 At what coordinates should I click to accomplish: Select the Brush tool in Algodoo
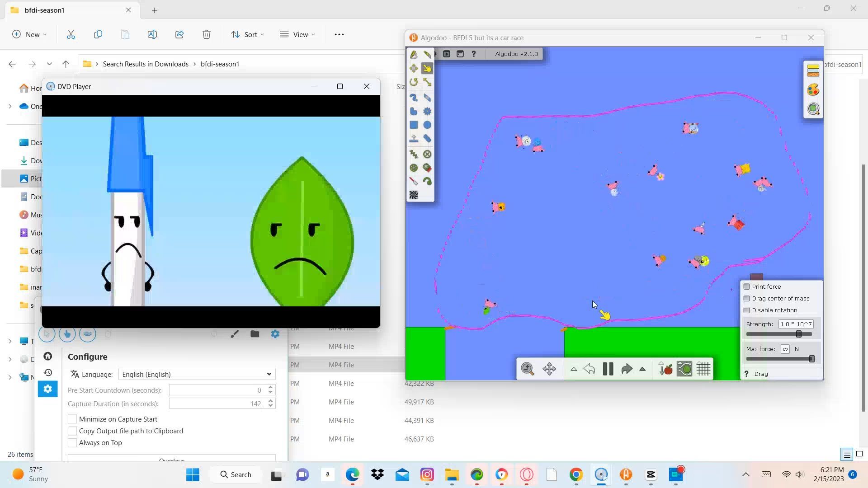414,98
